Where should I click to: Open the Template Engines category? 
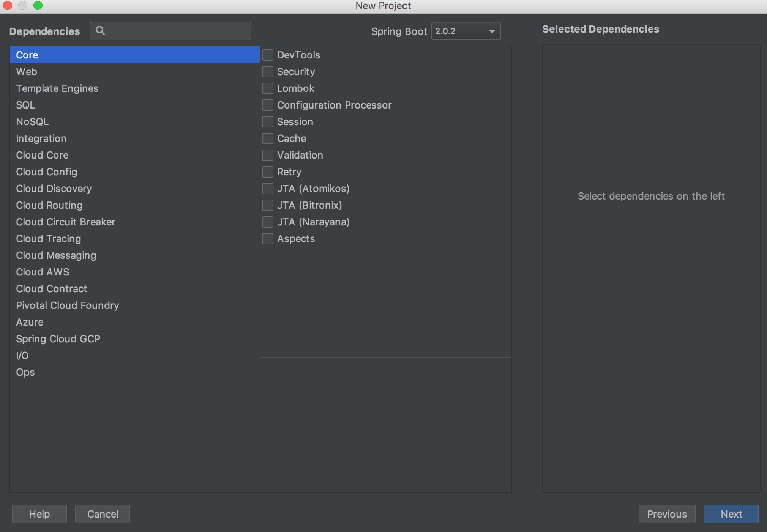coord(57,88)
